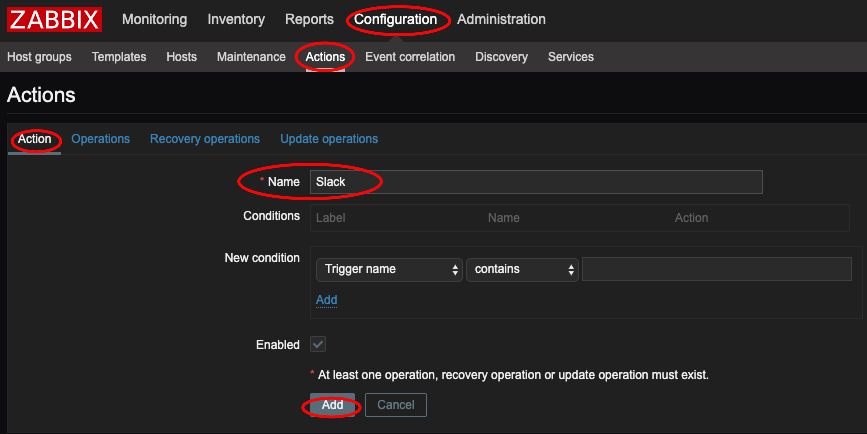Go to Actions submenu
867x434 pixels.
click(325, 57)
